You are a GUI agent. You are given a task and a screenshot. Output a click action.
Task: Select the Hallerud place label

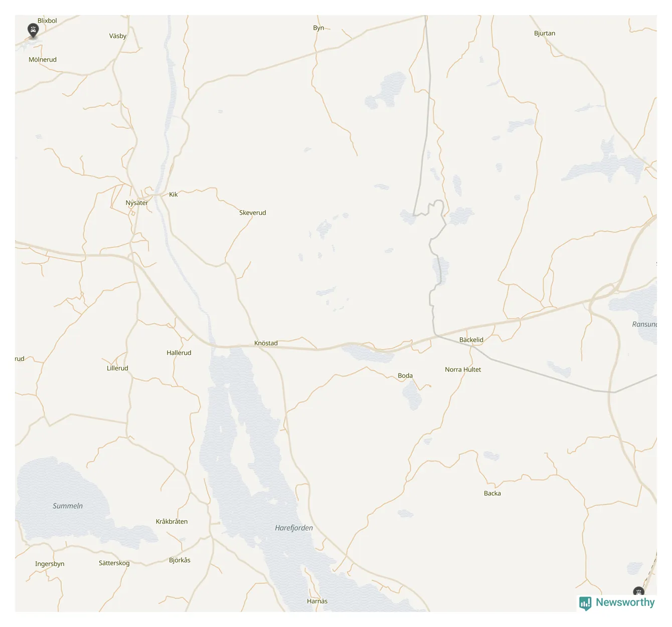[179, 353]
